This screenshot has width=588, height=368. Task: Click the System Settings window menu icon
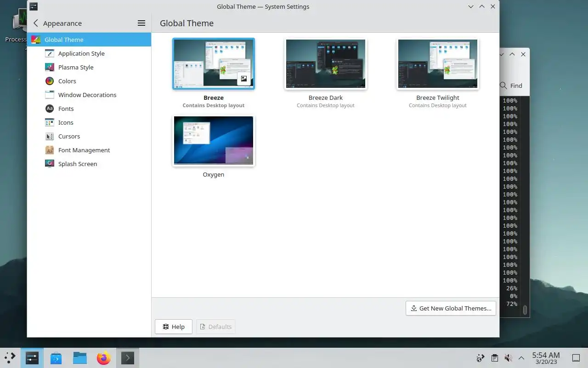pos(33,6)
